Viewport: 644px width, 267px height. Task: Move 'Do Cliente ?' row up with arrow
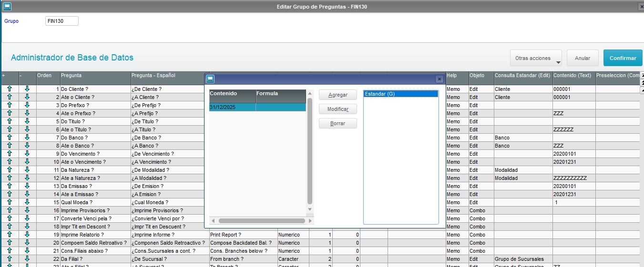coord(9,89)
